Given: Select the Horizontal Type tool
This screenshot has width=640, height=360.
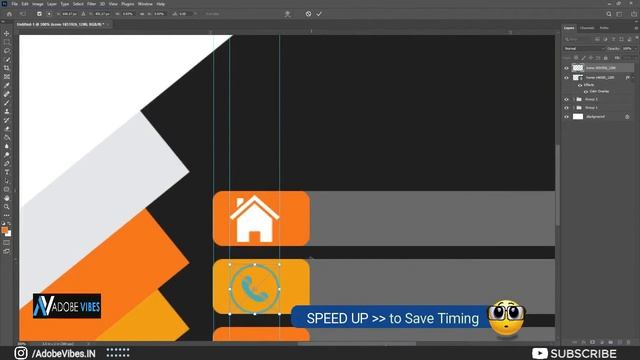Looking at the screenshot, I should (7, 172).
